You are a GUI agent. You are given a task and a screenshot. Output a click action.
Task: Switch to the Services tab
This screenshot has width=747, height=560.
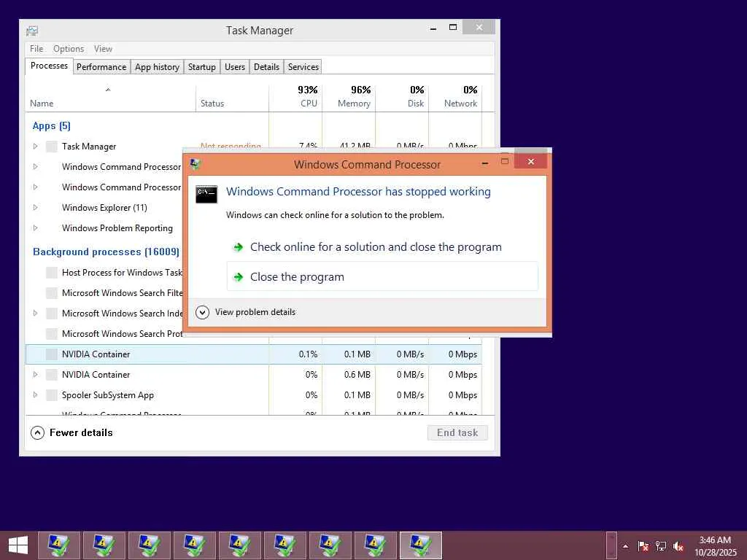303,67
